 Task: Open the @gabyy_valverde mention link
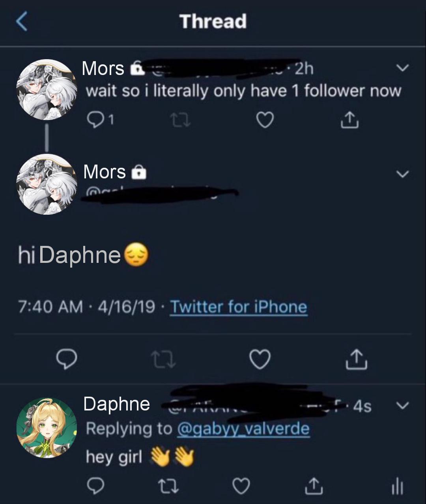[x=243, y=429]
